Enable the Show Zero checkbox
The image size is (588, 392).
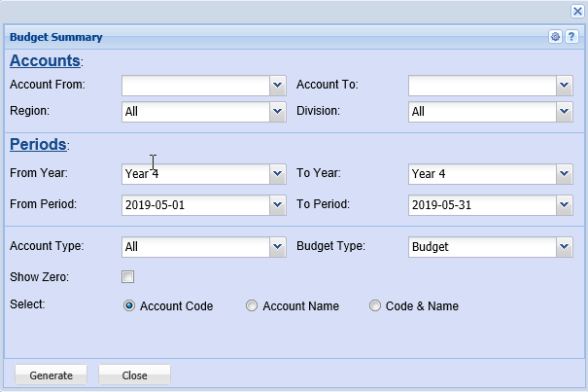[127, 277]
